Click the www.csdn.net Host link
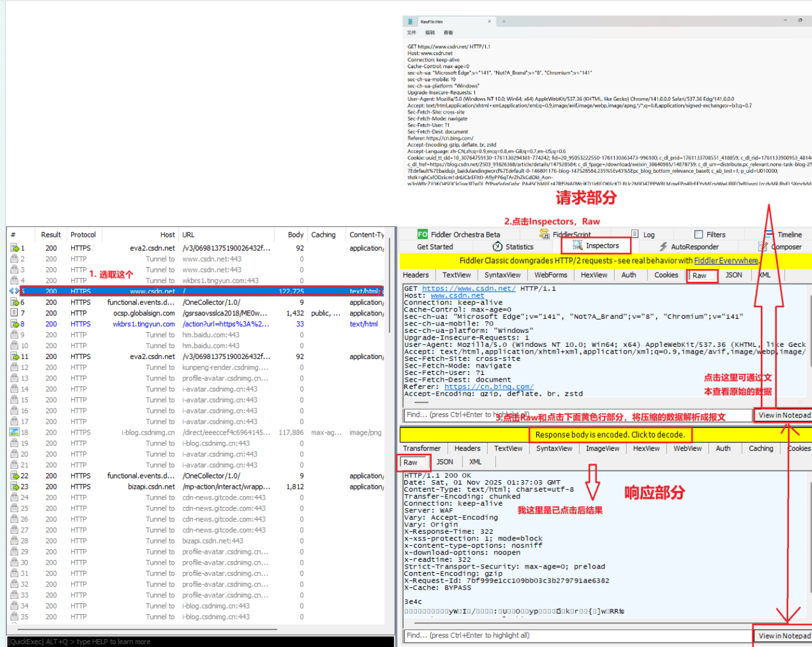The image size is (812, 647). (457, 296)
